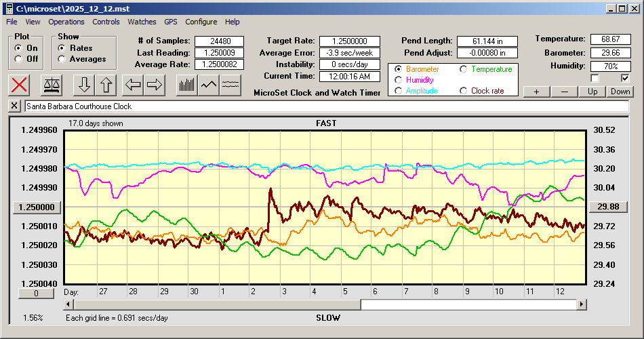Viewport: 644px width, 339px height.
Task: Select the Temperature radio button
Action: [x=464, y=69]
